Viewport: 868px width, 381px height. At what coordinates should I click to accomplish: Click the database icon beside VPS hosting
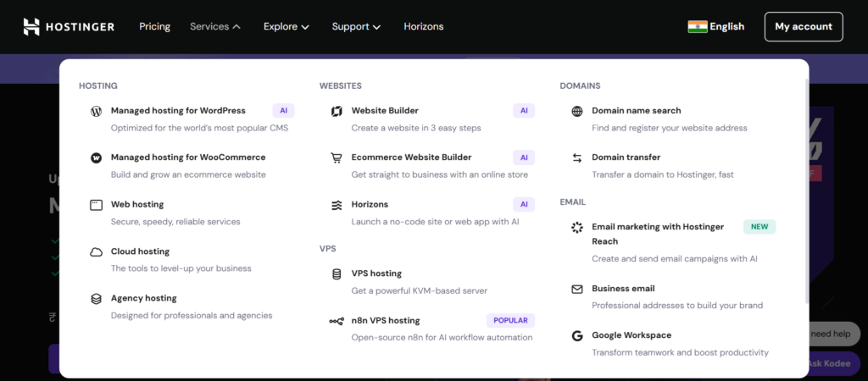point(337,274)
